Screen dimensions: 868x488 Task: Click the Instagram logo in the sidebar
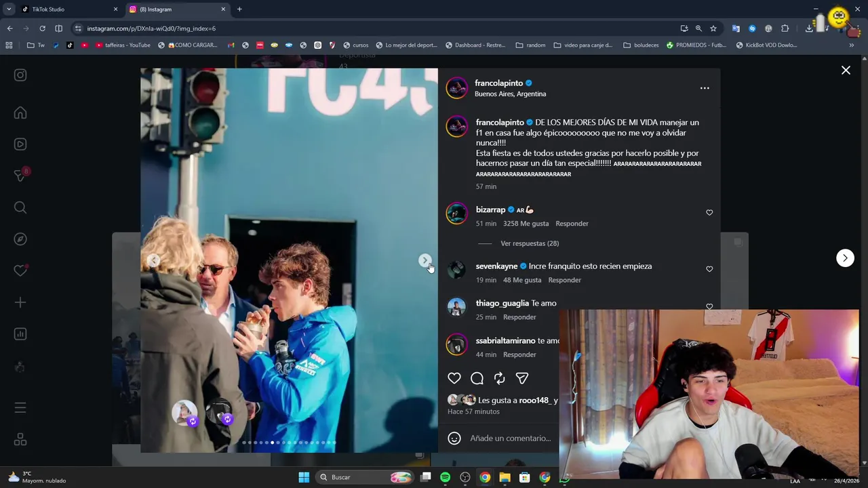pyautogui.click(x=20, y=75)
